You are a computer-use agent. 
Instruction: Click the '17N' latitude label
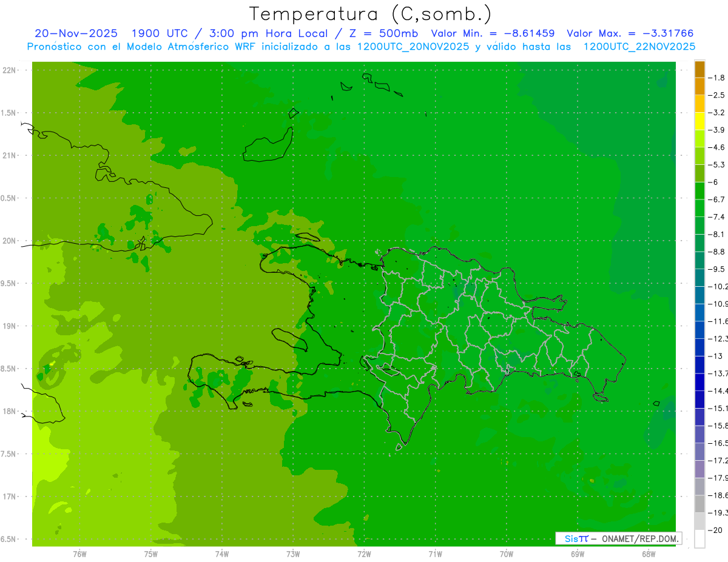(x=9, y=497)
